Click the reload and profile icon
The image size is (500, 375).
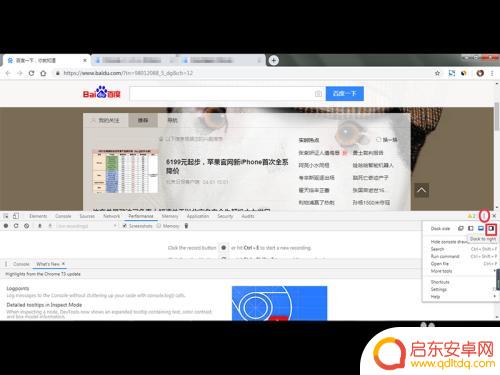pos(16,226)
